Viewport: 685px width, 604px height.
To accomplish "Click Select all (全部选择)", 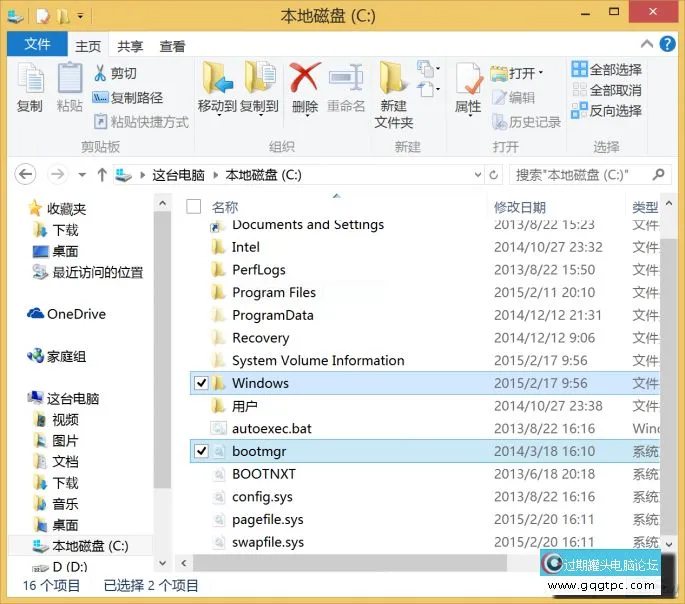I will tap(606, 69).
